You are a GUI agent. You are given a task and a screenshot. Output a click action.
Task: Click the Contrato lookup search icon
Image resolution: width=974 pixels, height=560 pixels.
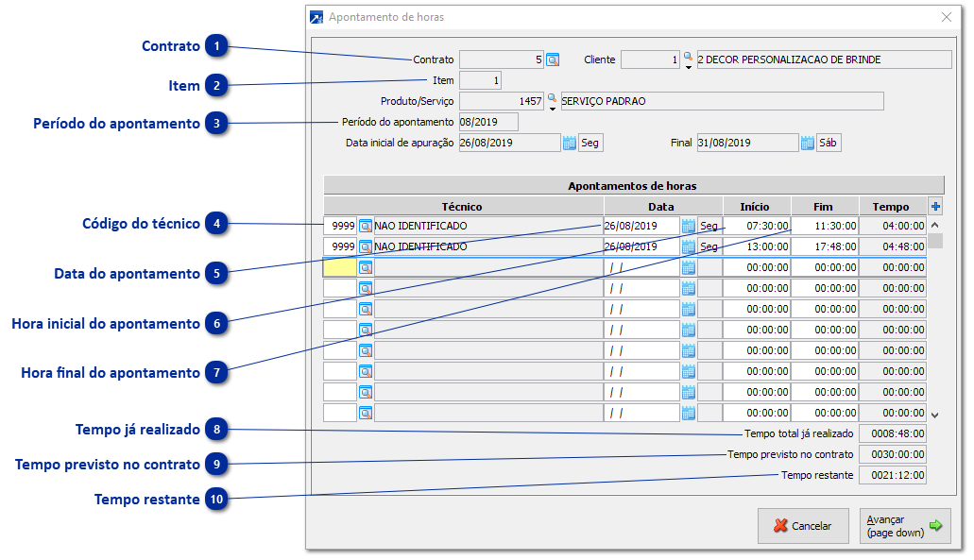pos(553,59)
